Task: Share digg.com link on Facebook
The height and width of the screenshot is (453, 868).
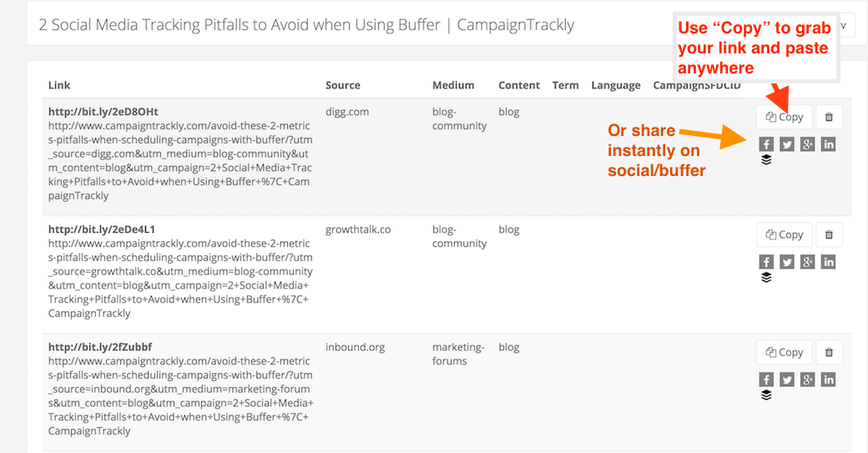Action: point(766,144)
